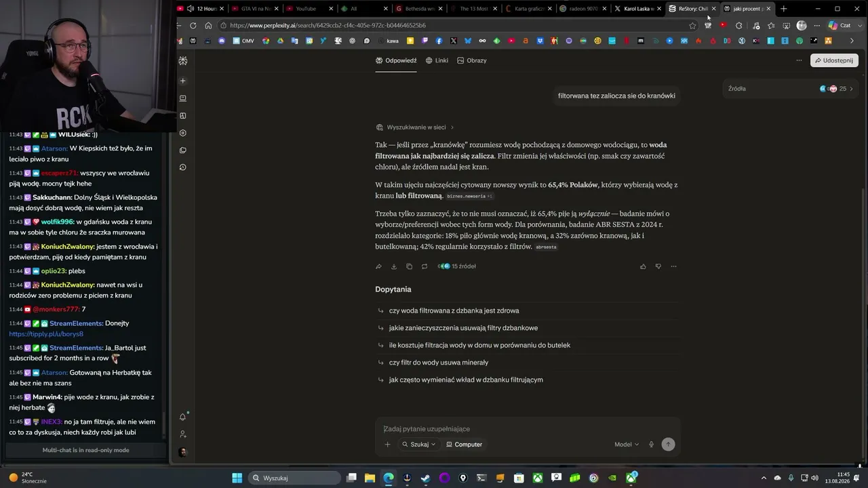Open a new browser tab
The height and width of the screenshot is (488, 868).
point(784,9)
